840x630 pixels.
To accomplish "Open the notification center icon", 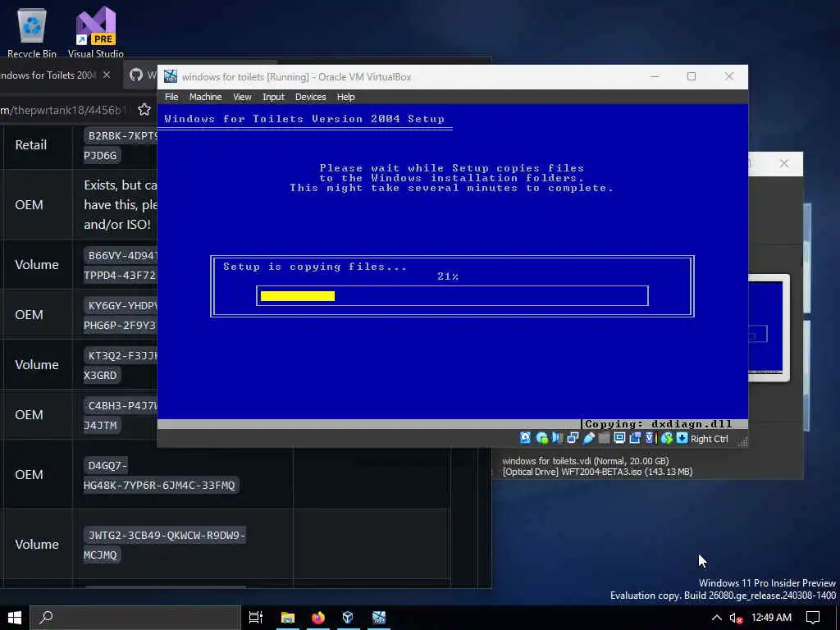I will click(x=813, y=618).
